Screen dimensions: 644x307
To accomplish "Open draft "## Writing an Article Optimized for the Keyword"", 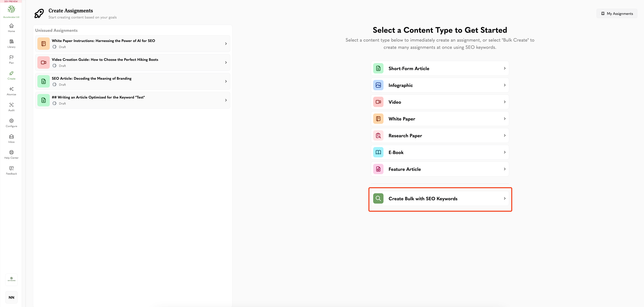I will [x=133, y=100].
